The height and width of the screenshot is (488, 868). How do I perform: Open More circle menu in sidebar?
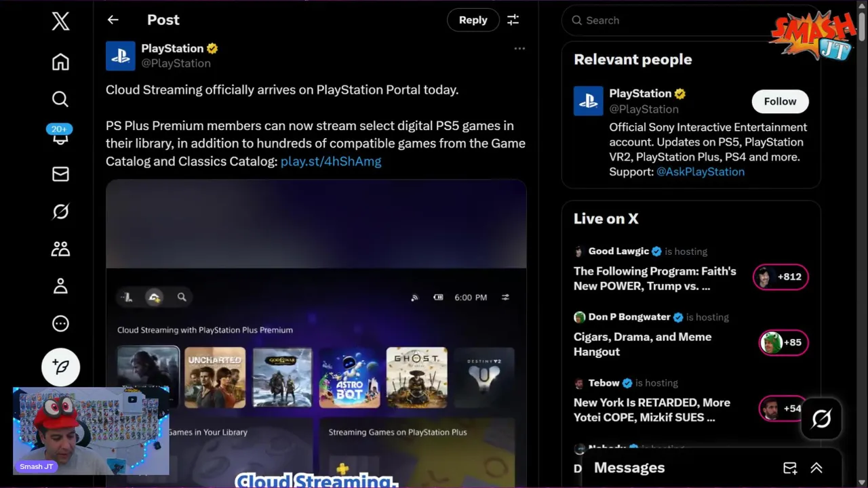(60, 323)
